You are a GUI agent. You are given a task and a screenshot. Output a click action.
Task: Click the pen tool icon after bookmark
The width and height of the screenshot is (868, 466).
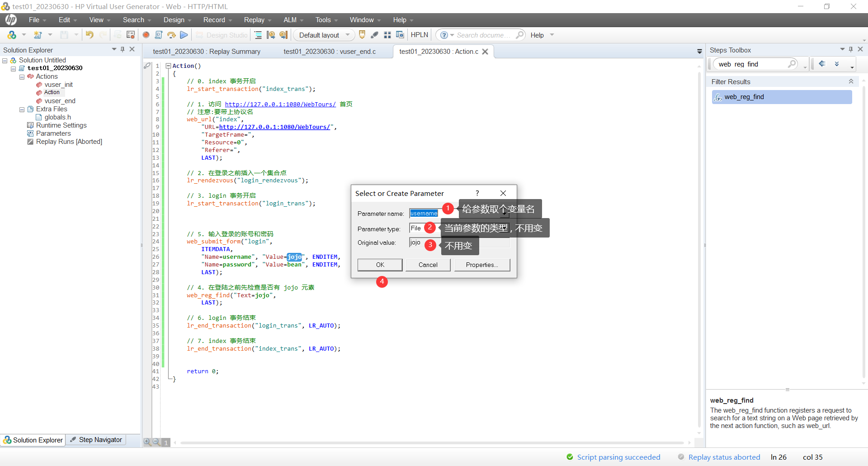coord(375,35)
